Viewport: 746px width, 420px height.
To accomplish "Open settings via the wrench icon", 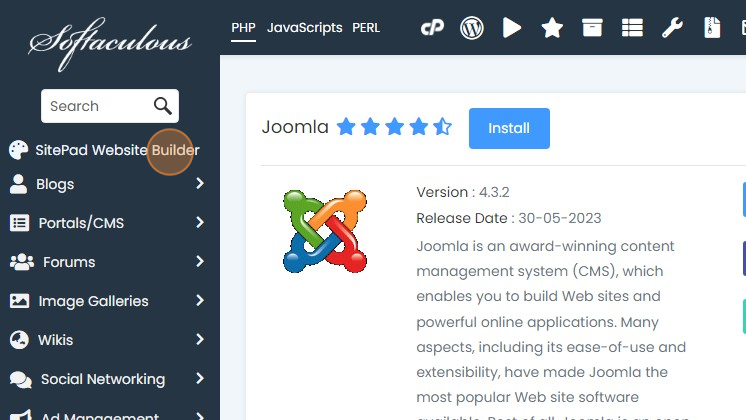I will 672,28.
